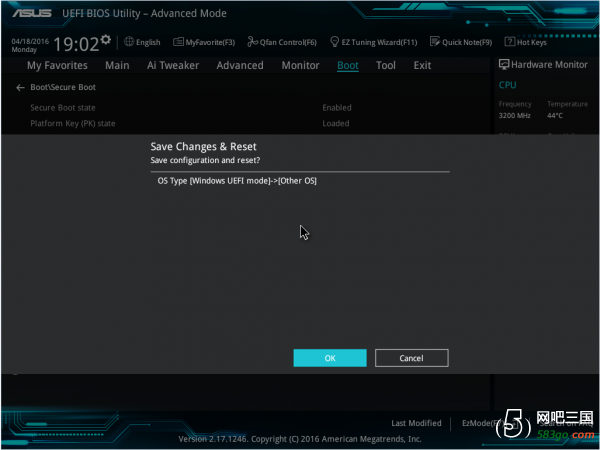Switch to the My Favorites tab
Viewport: 600px width, 450px height.
point(57,65)
